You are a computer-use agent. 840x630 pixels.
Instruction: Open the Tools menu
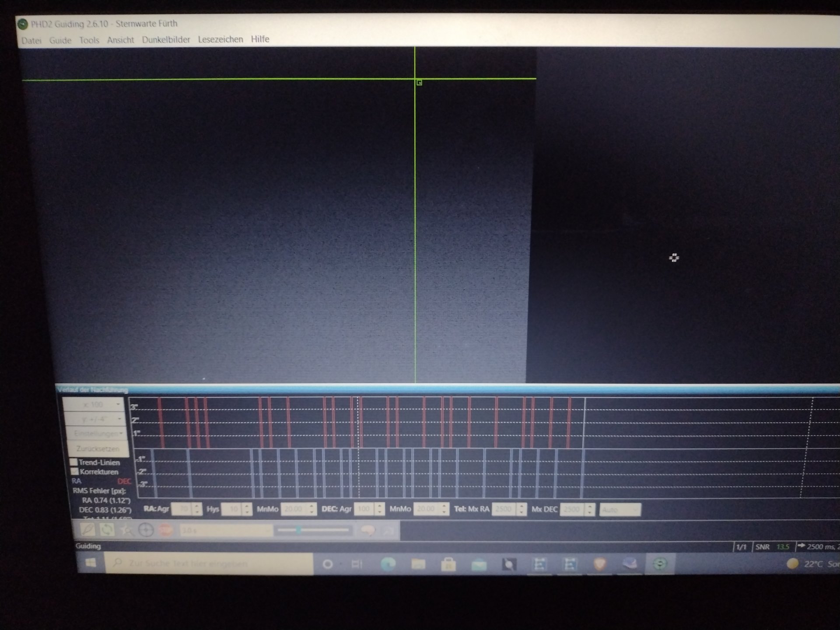coord(89,40)
